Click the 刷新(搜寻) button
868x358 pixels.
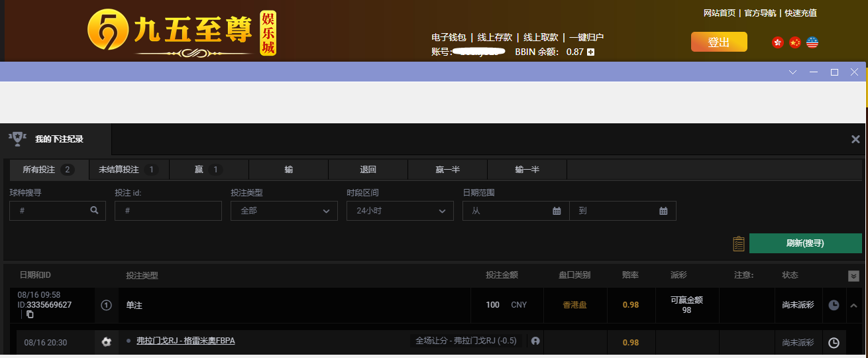[805, 243]
